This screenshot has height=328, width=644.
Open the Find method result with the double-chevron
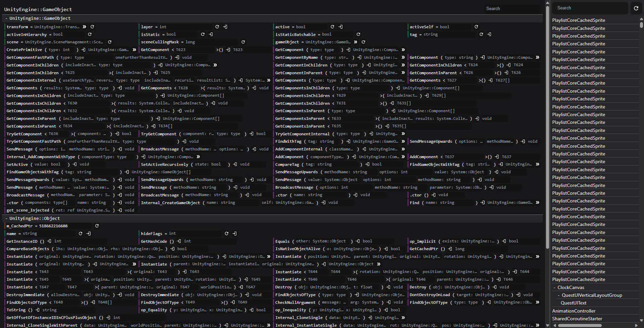538,202
